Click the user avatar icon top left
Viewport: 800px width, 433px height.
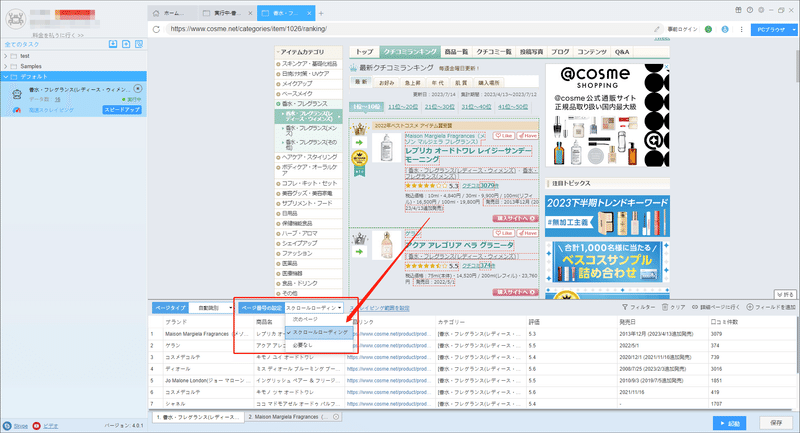click(x=15, y=19)
